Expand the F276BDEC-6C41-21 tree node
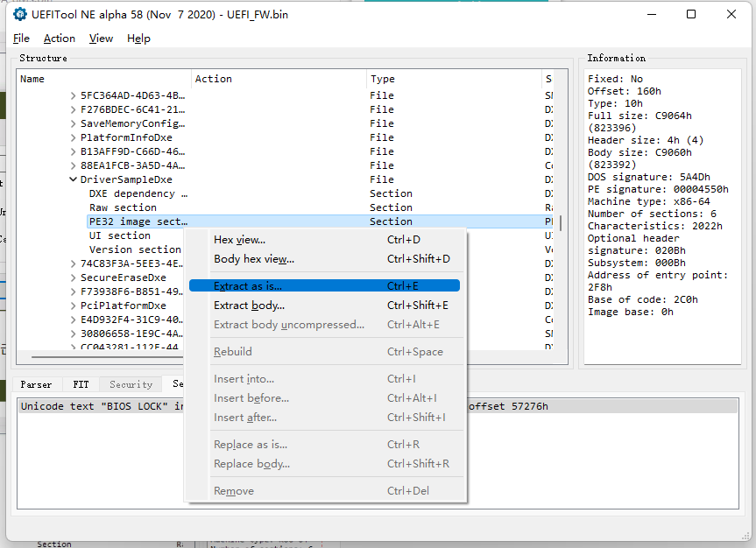 [73, 109]
